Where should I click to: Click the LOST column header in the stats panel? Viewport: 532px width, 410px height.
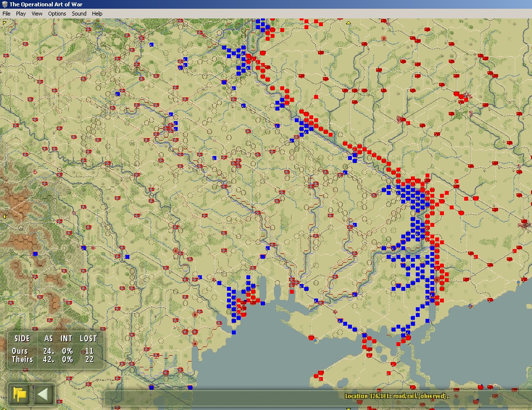(88, 339)
